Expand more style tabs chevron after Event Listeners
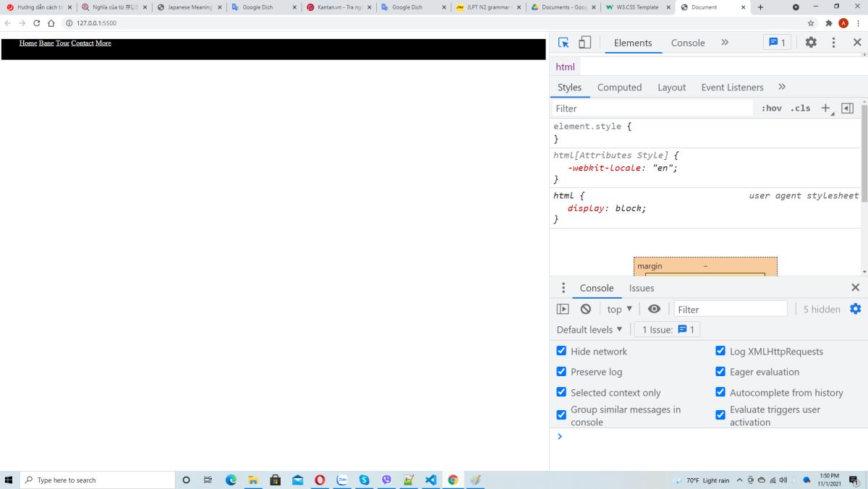 [x=782, y=87]
